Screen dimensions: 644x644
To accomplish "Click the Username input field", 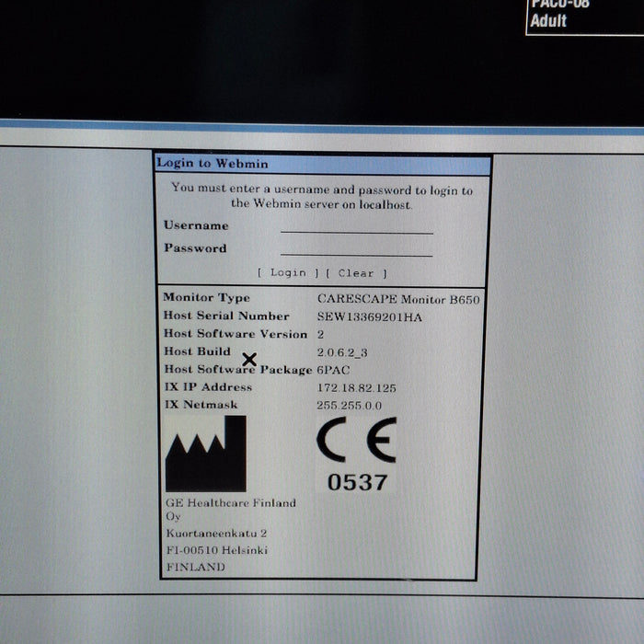I will point(357,226).
